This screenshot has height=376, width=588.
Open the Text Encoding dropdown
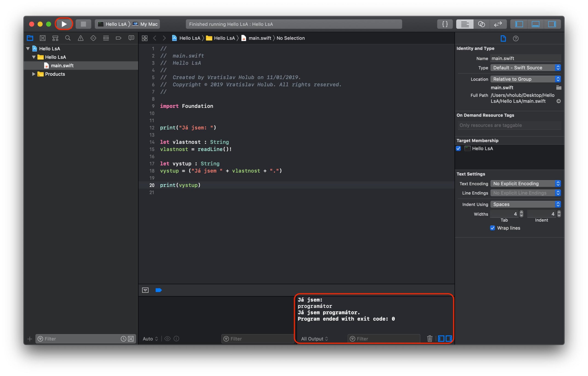[x=525, y=184]
